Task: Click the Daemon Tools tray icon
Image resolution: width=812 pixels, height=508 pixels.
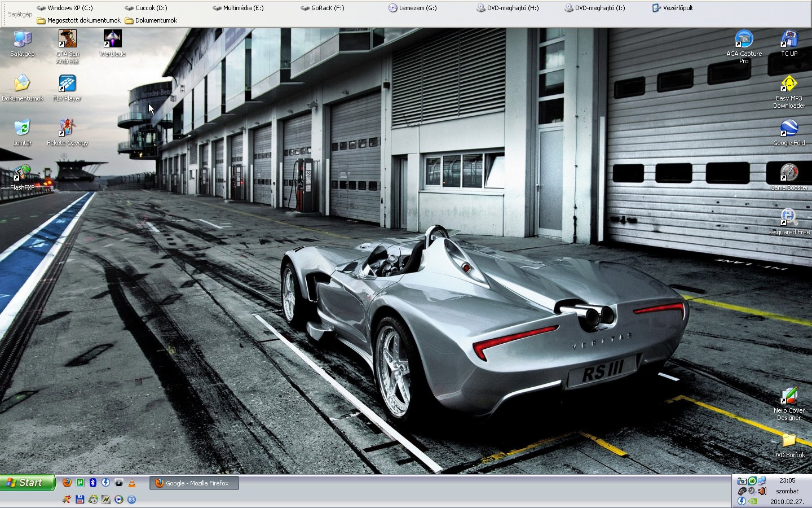Action: (742, 501)
